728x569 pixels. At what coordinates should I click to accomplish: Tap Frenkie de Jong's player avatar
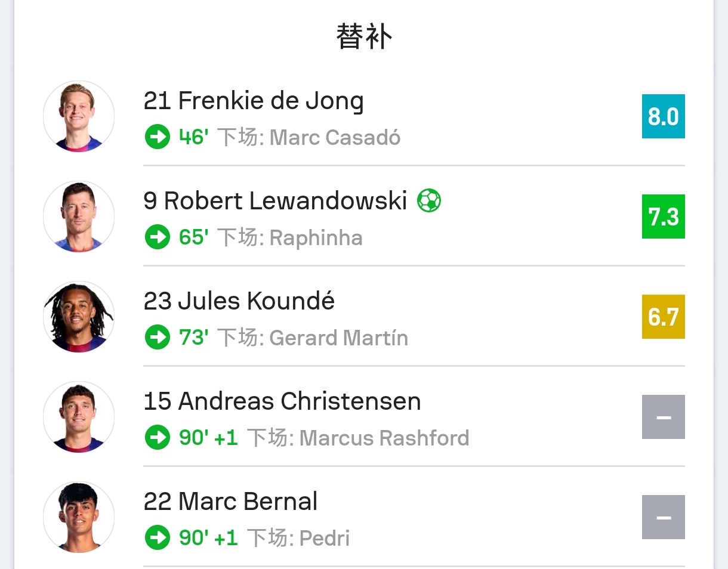pyautogui.click(x=79, y=116)
